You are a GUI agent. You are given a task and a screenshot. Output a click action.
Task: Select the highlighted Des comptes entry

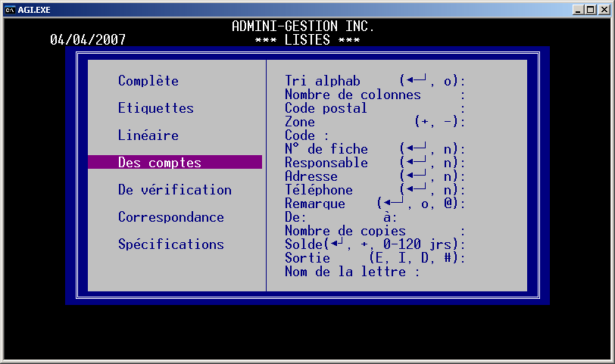pyautogui.click(x=175, y=162)
